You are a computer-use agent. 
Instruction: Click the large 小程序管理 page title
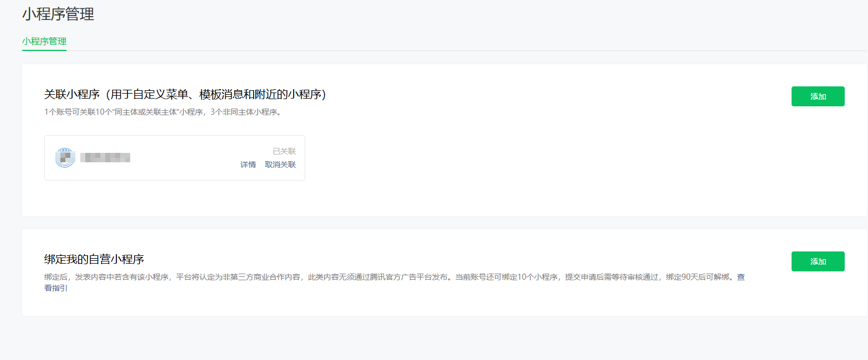click(58, 14)
